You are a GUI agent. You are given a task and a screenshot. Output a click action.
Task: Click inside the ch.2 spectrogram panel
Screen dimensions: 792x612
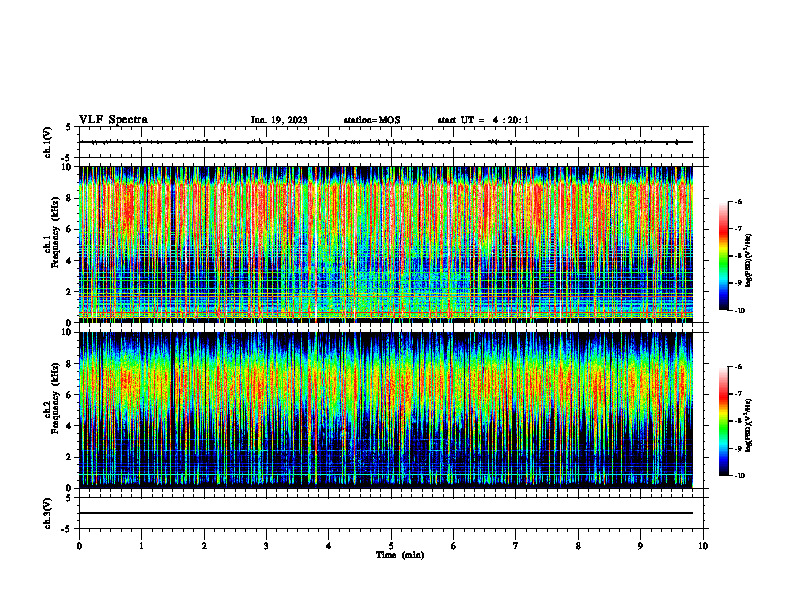coord(386,410)
